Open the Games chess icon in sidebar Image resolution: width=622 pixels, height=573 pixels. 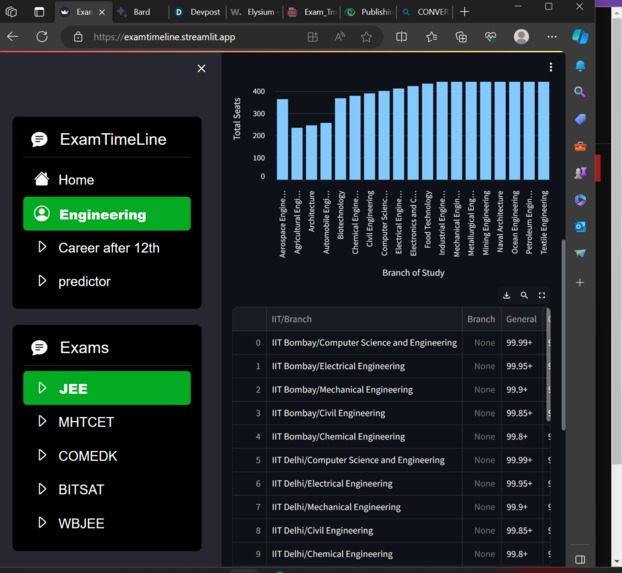(580, 173)
